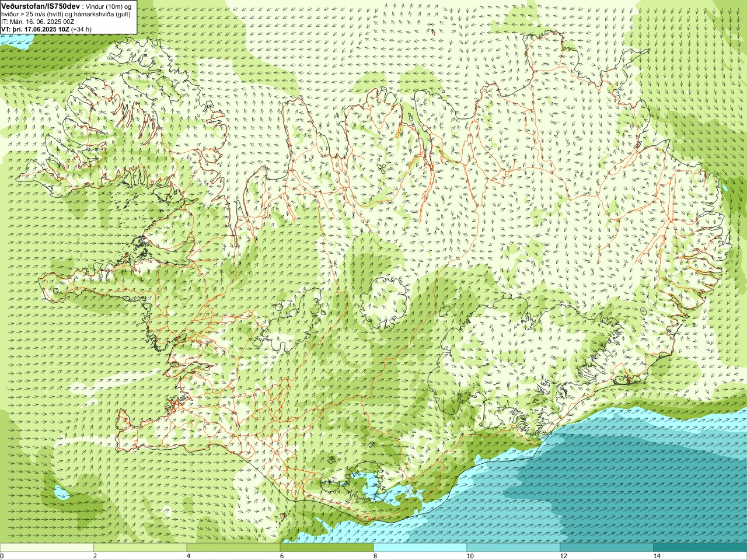Select the 10–12 turquoise legend swatch
The image size is (747, 560).
514,548
